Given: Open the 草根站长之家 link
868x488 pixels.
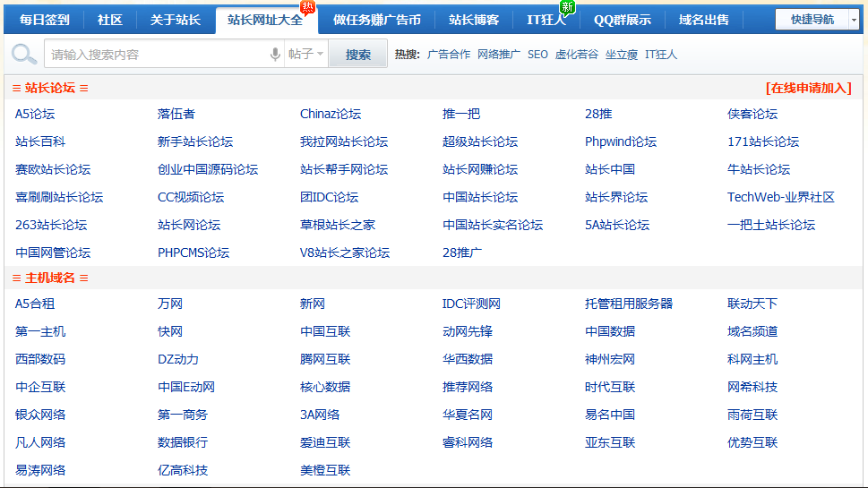Looking at the screenshot, I should coord(338,225).
